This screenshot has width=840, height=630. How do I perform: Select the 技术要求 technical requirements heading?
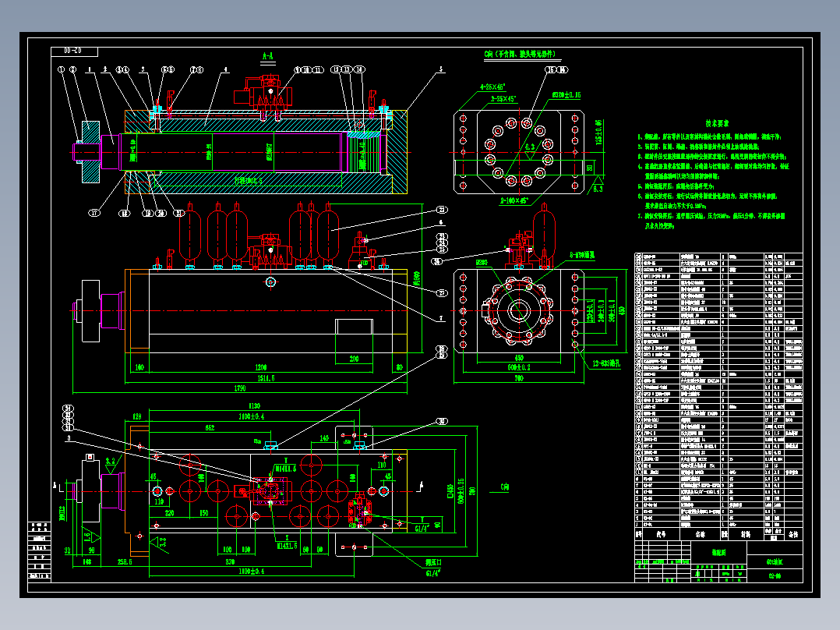coord(717,123)
